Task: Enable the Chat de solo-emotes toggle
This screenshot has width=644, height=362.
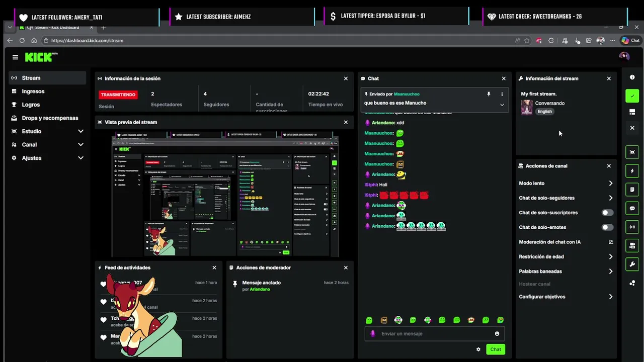Action: coord(608,227)
